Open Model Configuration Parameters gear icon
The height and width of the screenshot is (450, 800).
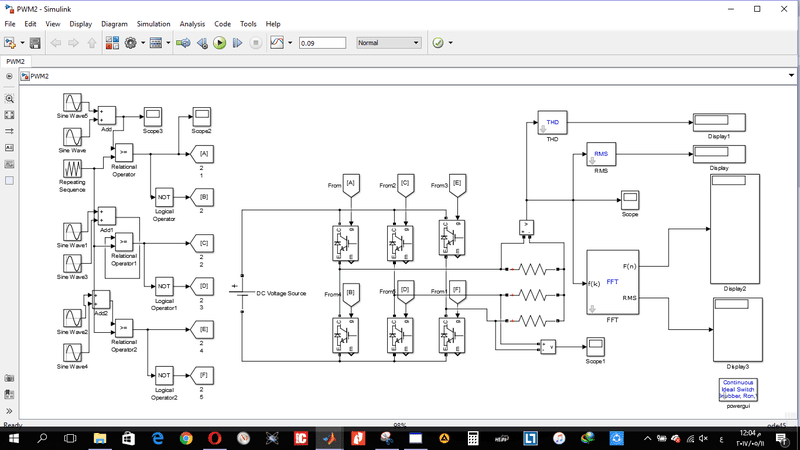pyautogui.click(x=130, y=43)
